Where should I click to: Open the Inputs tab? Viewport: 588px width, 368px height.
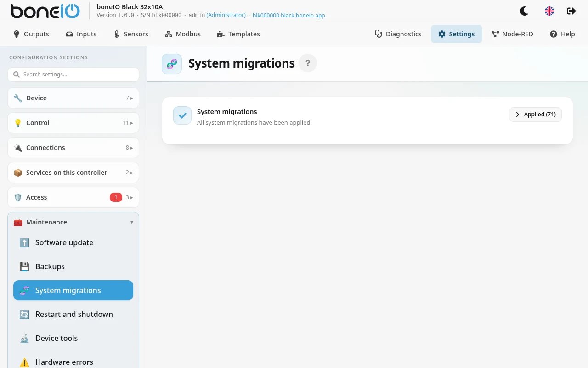[81, 34]
